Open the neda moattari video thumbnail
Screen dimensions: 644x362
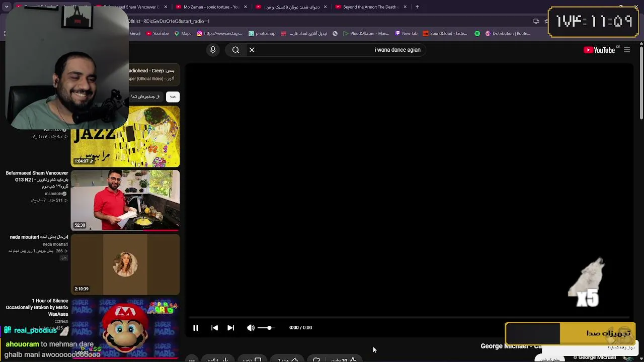point(125,264)
